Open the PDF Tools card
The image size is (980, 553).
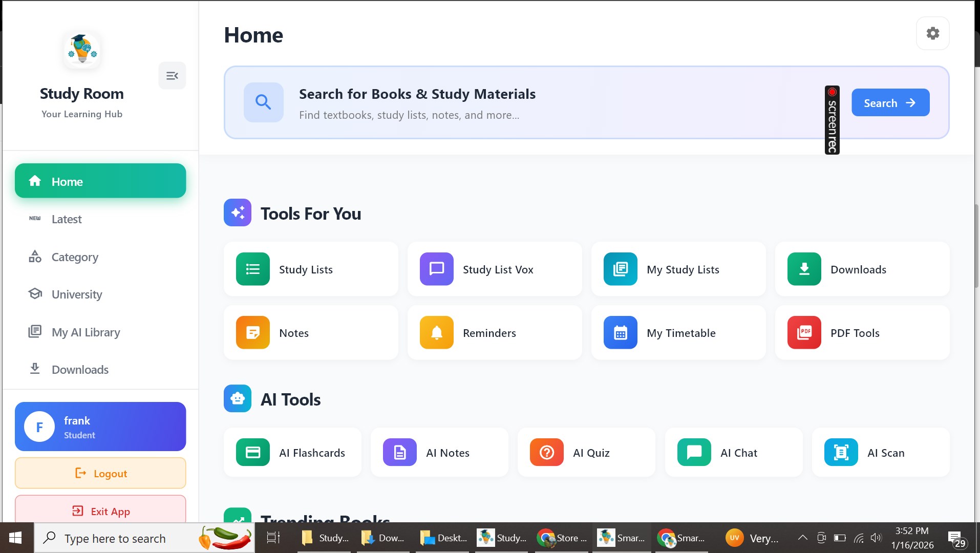[x=862, y=332]
